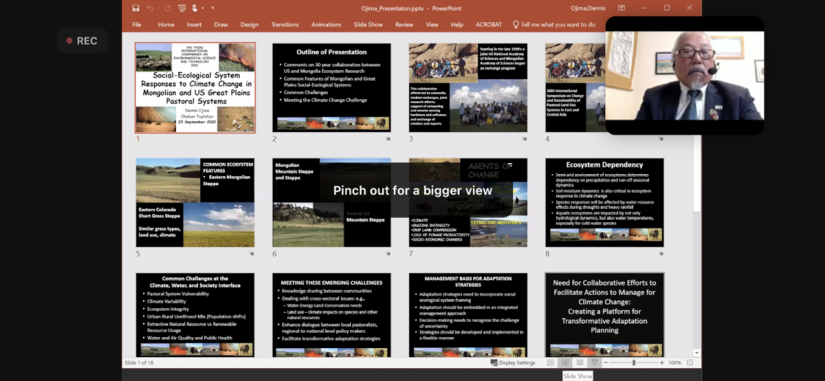This screenshot has height=381, width=825.
Task: Open the Draw ribbon tab
Action: click(x=221, y=24)
